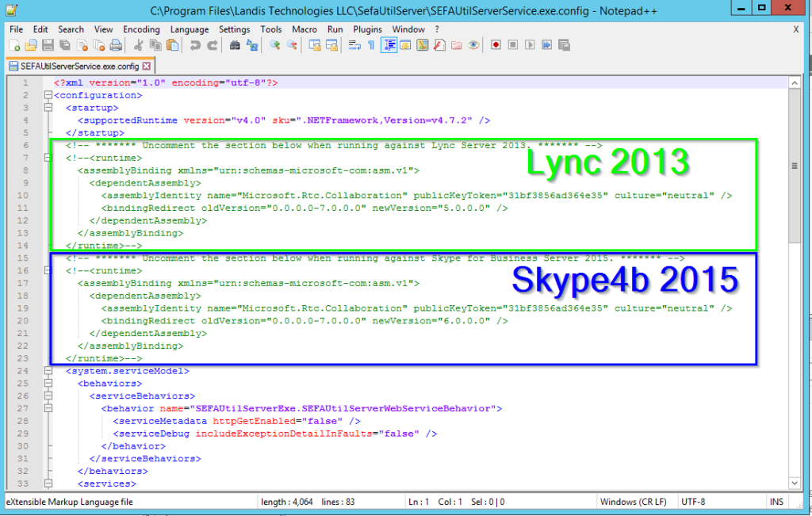The width and height of the screenshot is (812, 516).
Task: Click the vertical scrollbar up arrow
Action: pos(795,82)
